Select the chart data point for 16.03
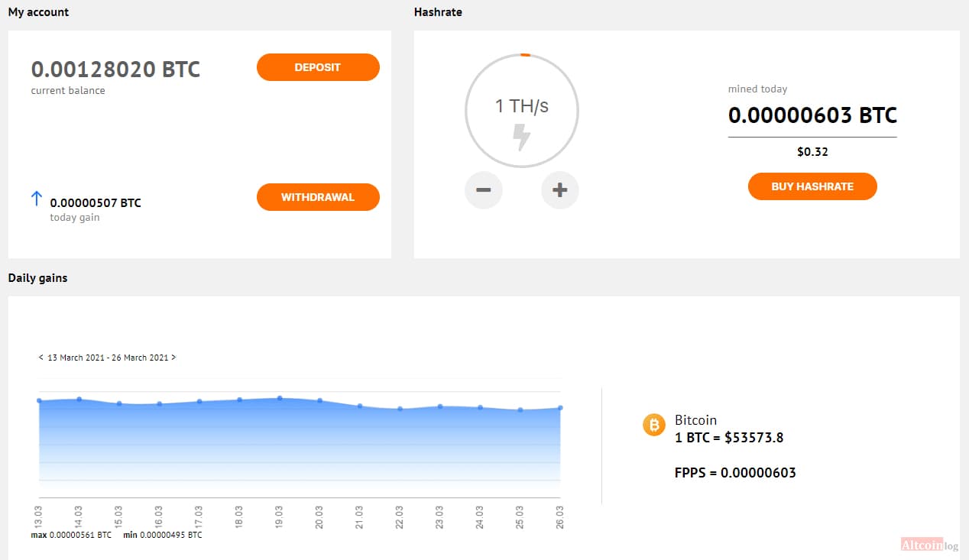Viewport: 969px width, 560px height. (159, 403)
